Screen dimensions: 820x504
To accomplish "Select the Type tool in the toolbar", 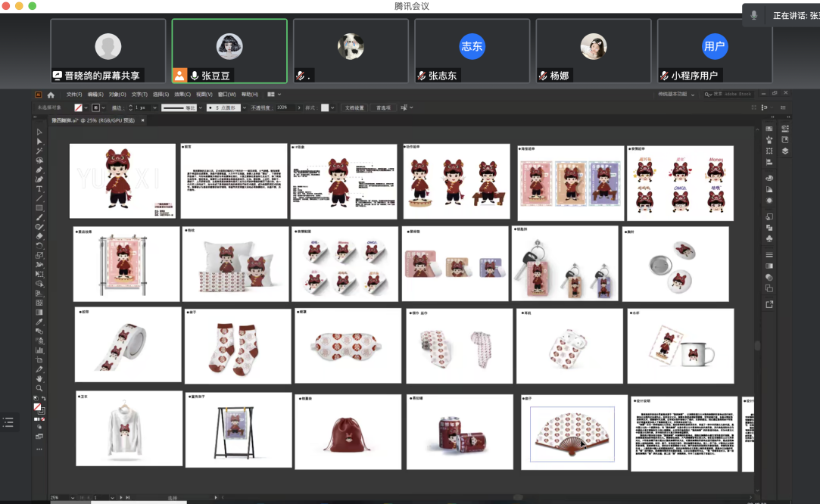I will (39, 189).
